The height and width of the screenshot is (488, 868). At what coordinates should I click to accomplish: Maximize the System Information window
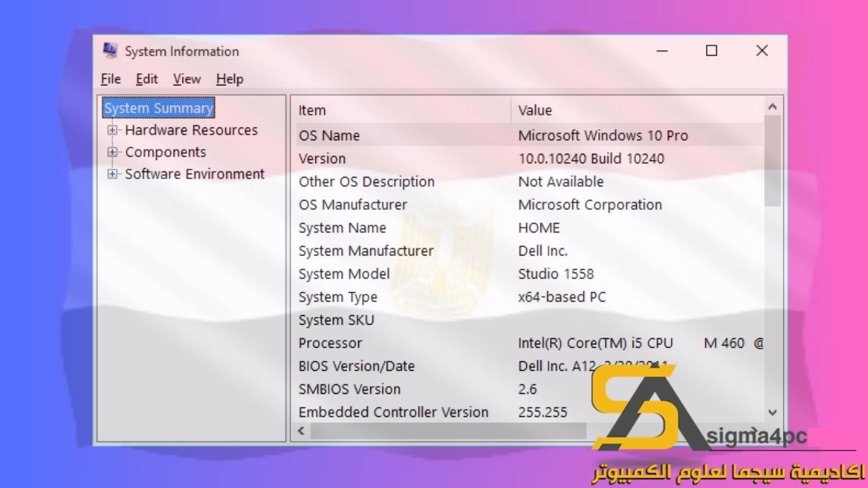click(x=711, y=51)
